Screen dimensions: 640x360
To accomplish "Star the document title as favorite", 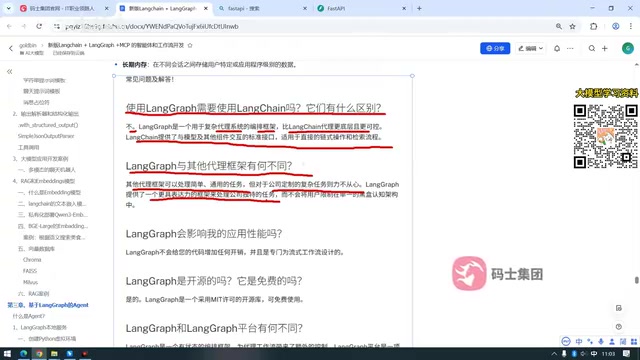I will tap(190, 45).
